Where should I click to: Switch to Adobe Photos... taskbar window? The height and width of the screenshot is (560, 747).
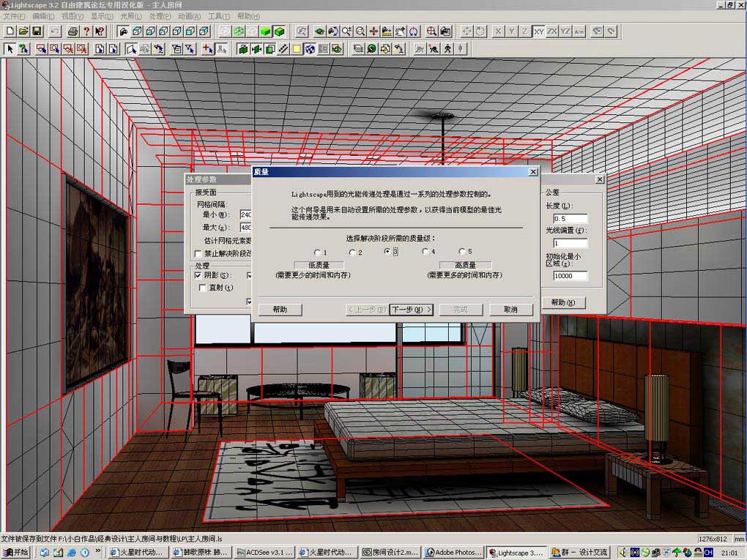tap(453, 553)
